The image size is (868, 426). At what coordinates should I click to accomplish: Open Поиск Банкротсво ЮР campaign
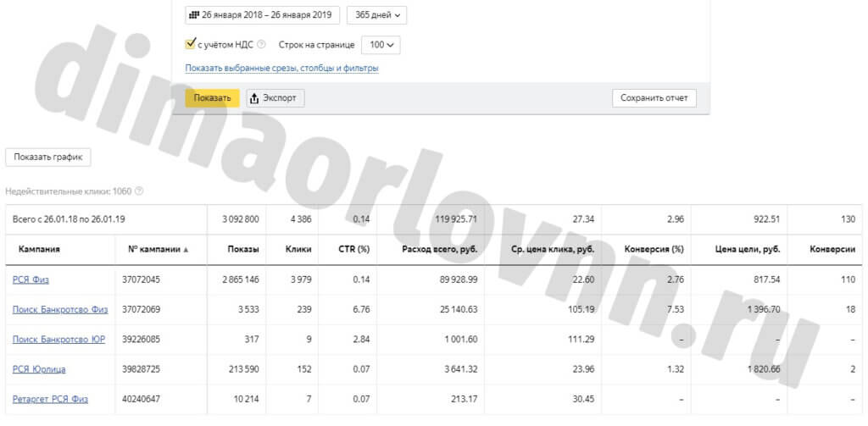(x=58, y=339)
